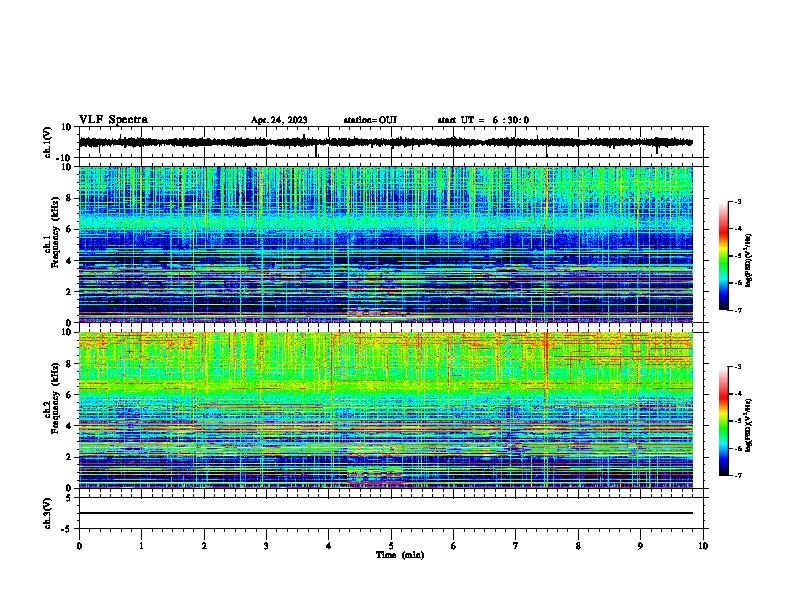This screenshot has height=612, width=792.
Task: Click time axis tick label "3"
Action: pos(266,546)
